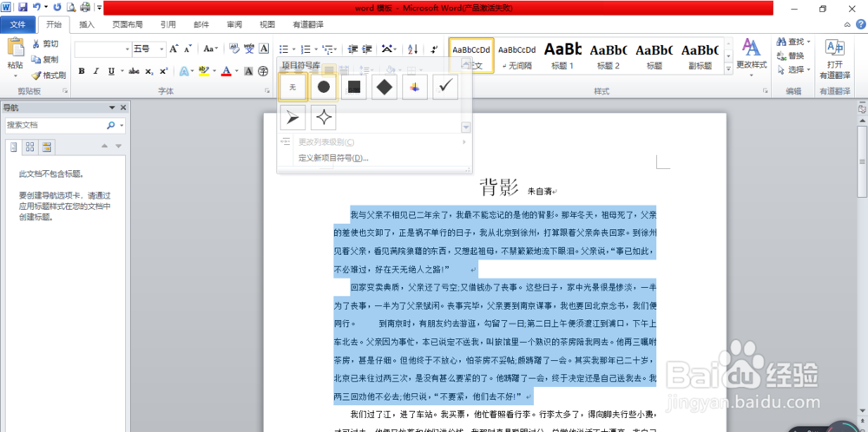
Task: Switch to the 视图 (View) tab
Action: coord(267,24)
